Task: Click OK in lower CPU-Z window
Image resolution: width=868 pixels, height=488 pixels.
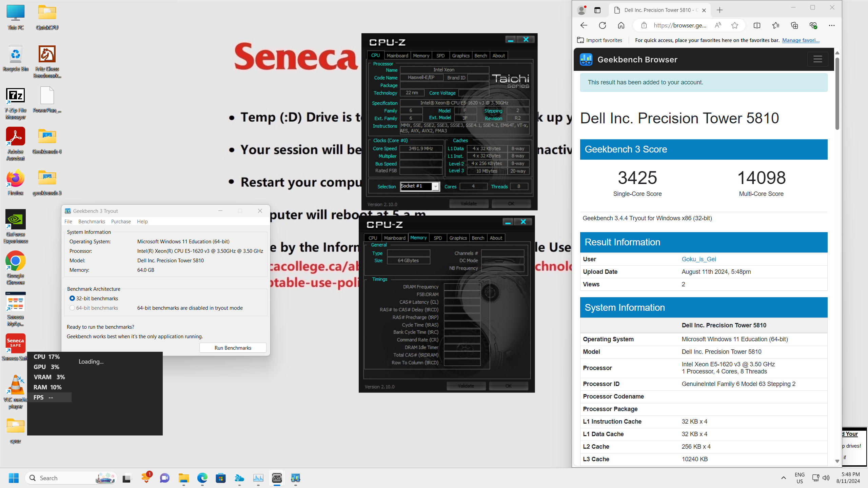Action: click(x=508, y=386)
